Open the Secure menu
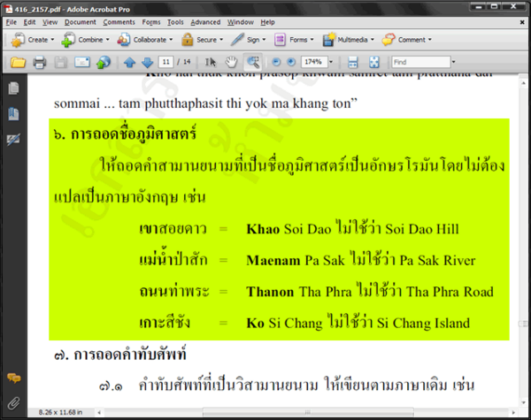 click(x=202, y=40)
